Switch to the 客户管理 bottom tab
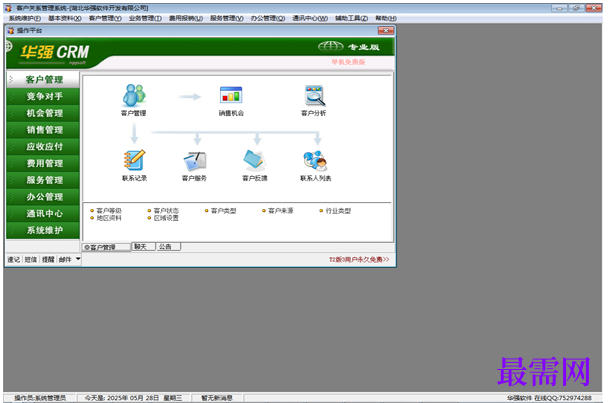Image resolution: width=609 pixels, height=403 pixels. tap(106, 247)
